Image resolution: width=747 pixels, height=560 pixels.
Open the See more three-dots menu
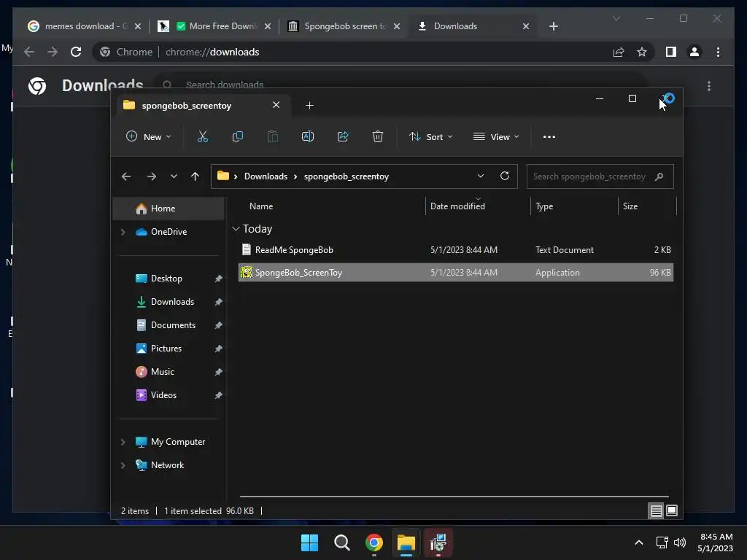click(549, 136)
